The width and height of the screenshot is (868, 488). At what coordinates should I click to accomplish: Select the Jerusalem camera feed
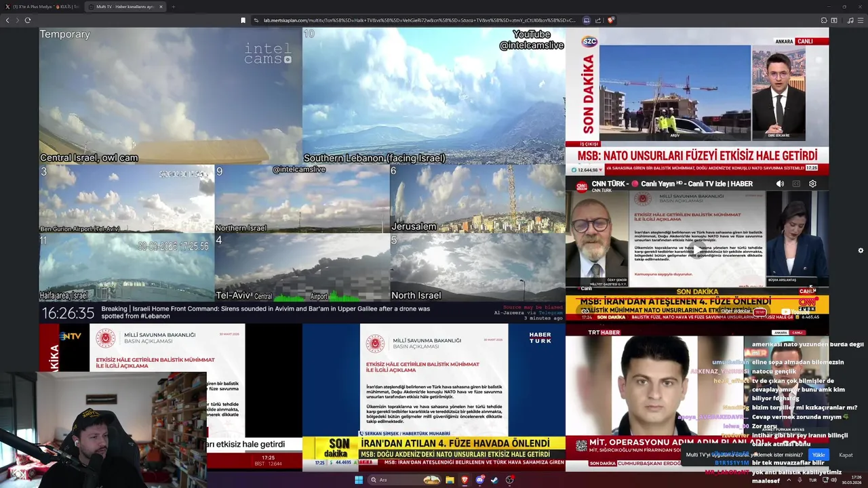[477, 199]
